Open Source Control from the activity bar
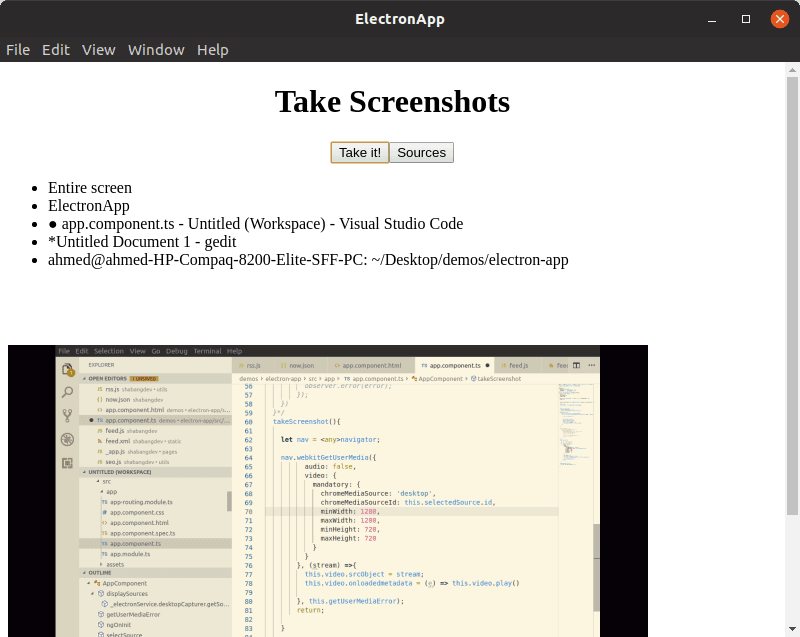Viewport: 800px width, 637px height. pyautogui.click(x=65, y=414)
